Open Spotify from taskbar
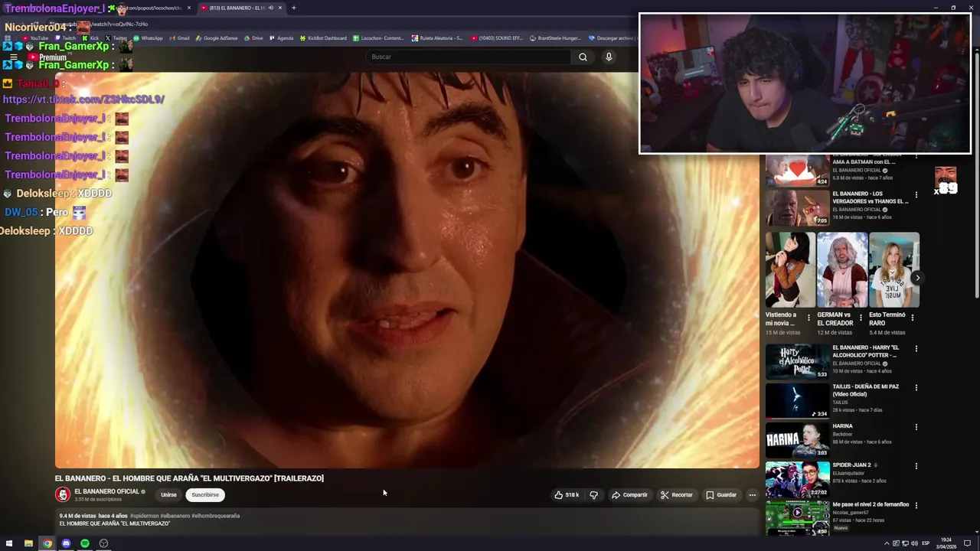 85,543
